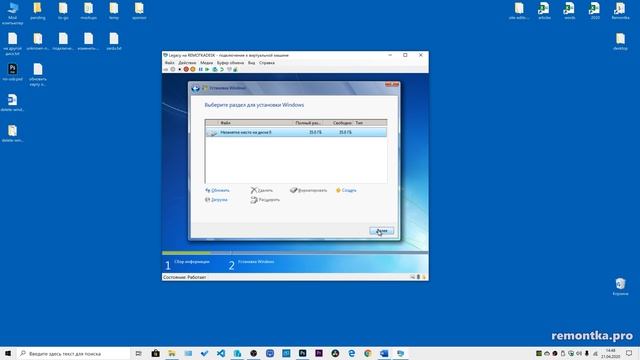Screen dimensions: 640x360
Task: Open Photoshop from the taskbar
Action: tap(302, 353)
